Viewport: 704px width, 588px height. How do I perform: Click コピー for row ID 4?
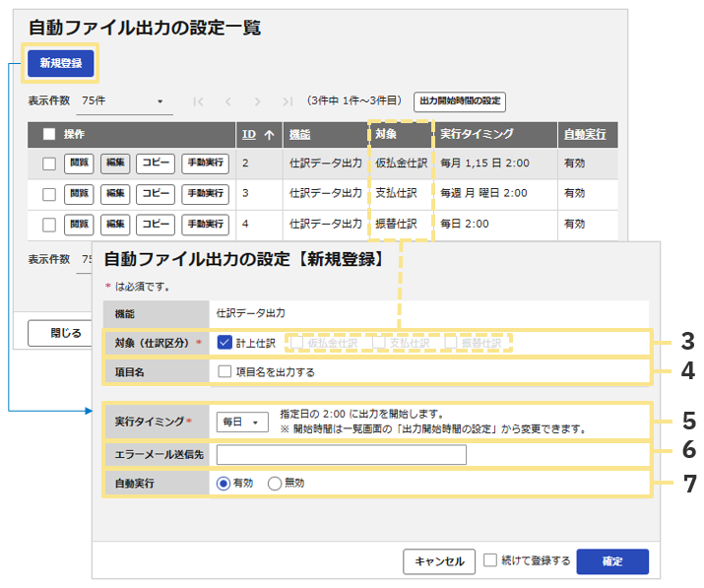coord(156,225)
